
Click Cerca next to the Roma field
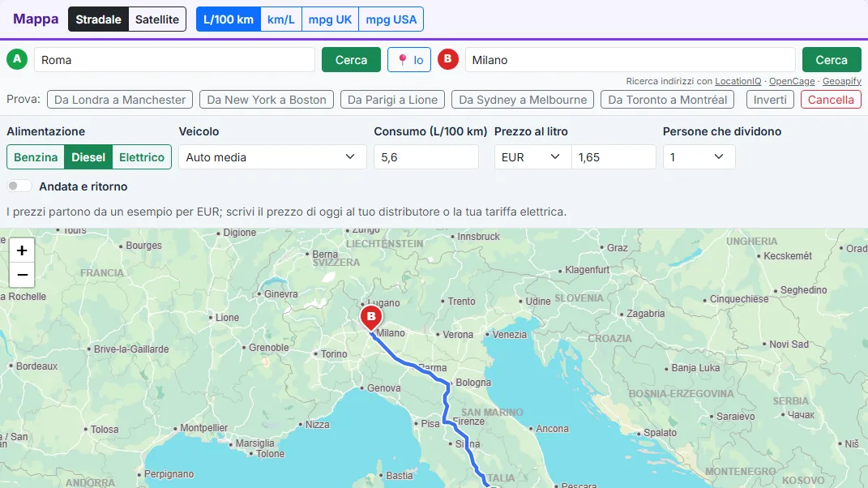351,60
